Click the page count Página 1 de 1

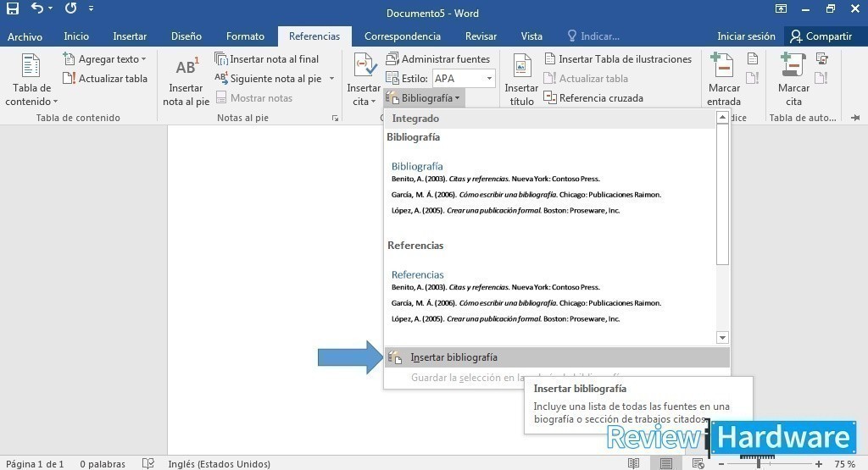35,464
